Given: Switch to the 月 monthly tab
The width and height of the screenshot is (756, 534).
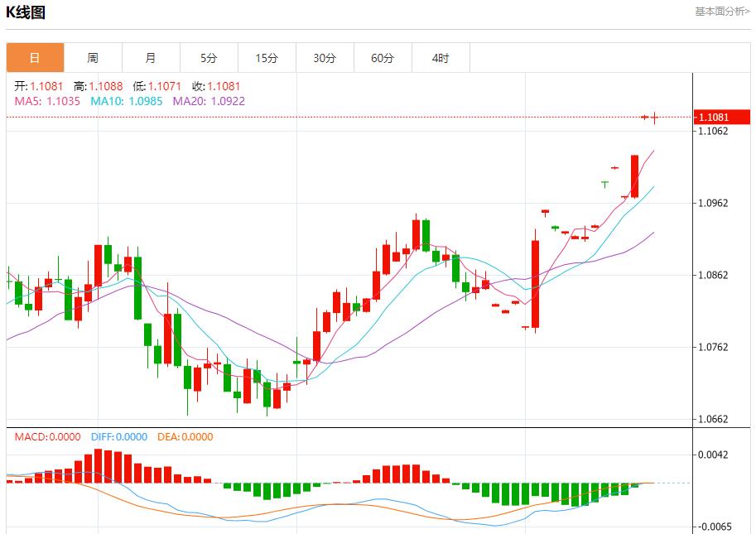Looking at the screenshot, I should [151, 58].
